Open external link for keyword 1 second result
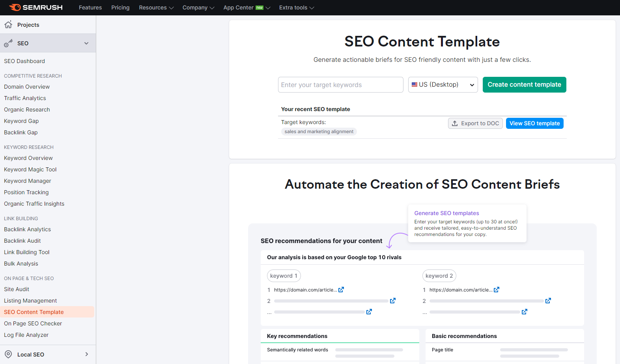 (x=393, y=301)
